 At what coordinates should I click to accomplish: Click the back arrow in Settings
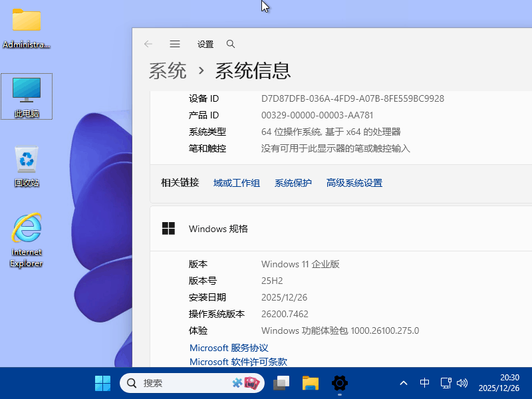(x=148, y=44)
